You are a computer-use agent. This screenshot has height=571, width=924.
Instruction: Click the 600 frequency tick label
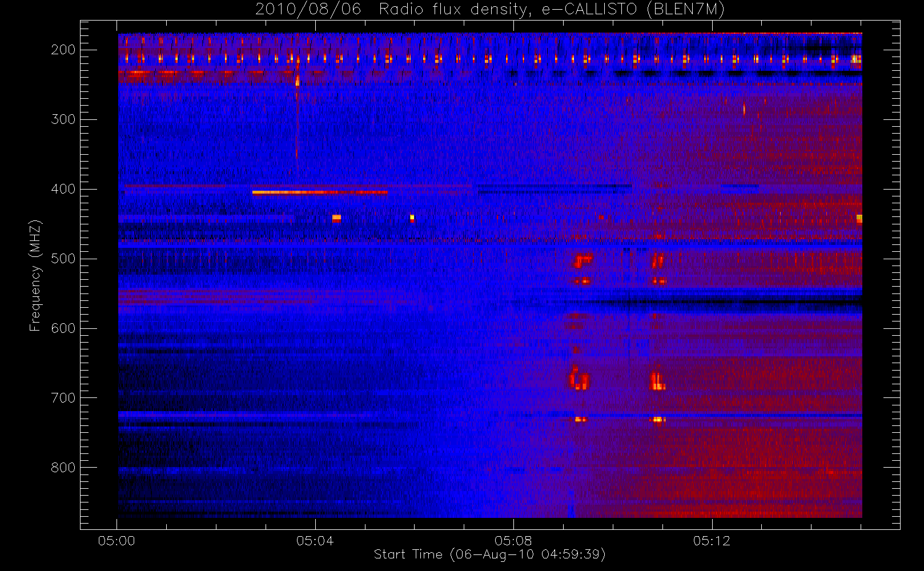pyautogui.click(x=63, y=328)
